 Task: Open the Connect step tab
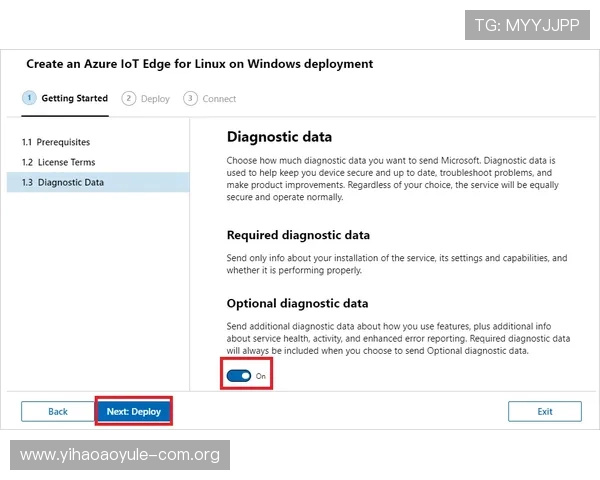[210, 98]
